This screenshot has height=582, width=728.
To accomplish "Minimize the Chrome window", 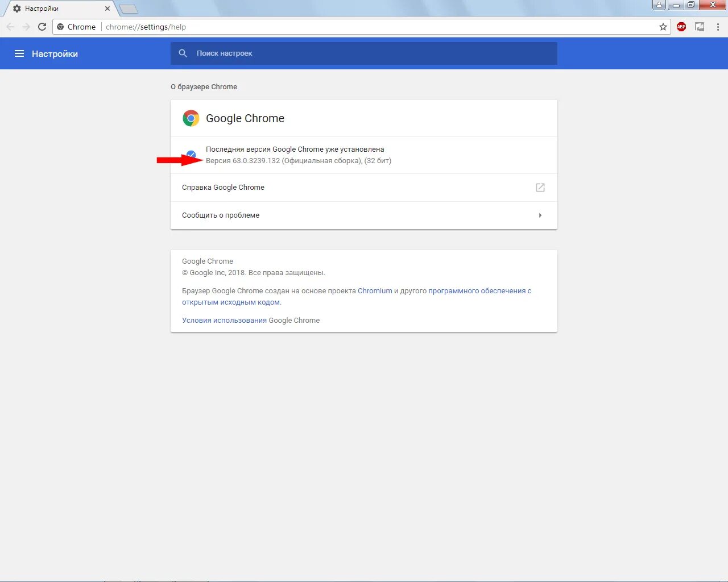I will click(x=675, y=5).
